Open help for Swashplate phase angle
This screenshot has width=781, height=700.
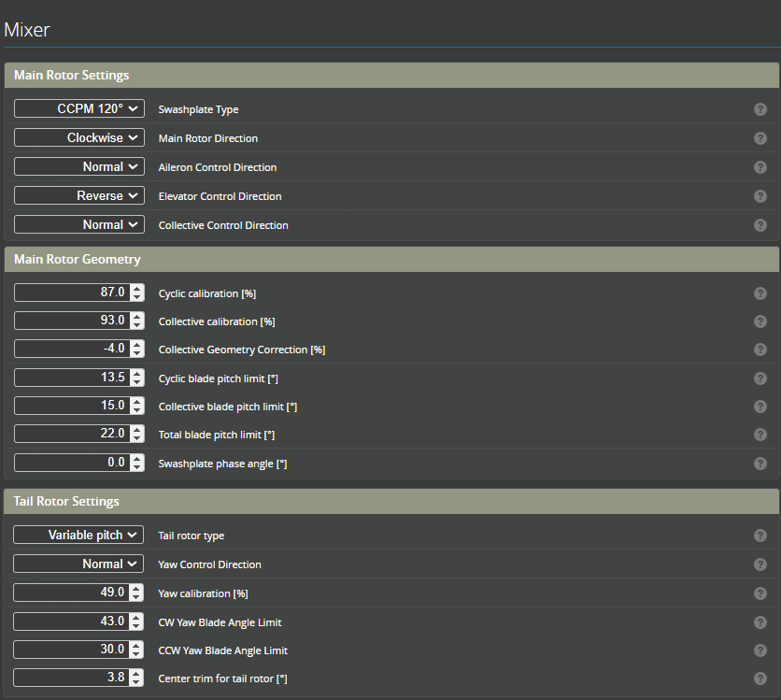click(760, 464)
